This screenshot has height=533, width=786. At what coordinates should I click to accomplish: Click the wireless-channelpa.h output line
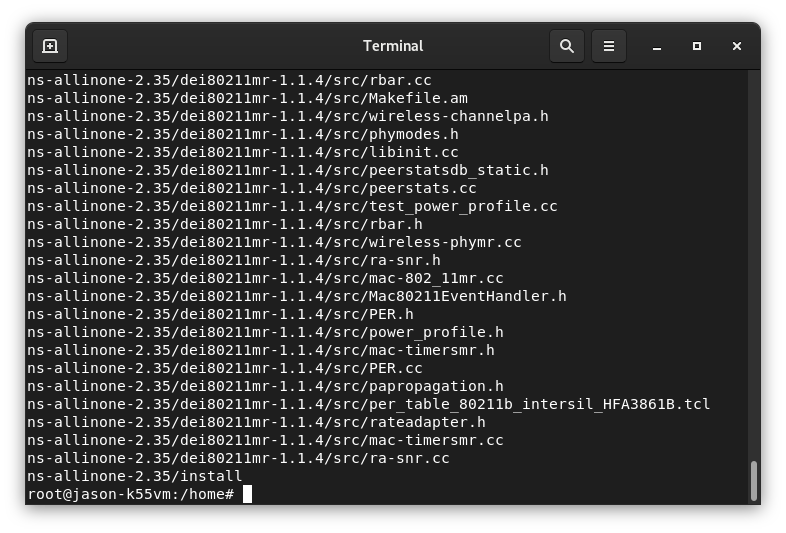tap(288, 116)
